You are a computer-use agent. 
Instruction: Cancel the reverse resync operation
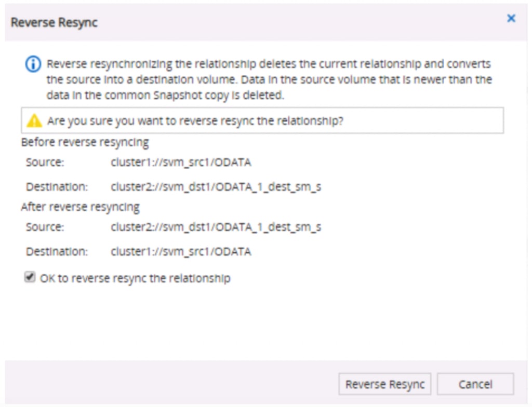[475, 385]
